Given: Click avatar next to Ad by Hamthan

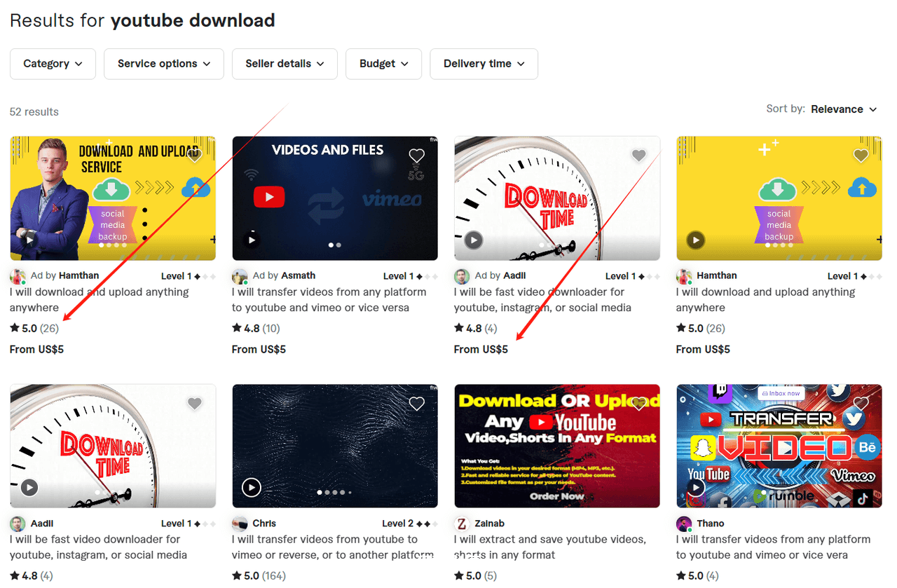Looking at the screenshot, I should tap(18, 276).
